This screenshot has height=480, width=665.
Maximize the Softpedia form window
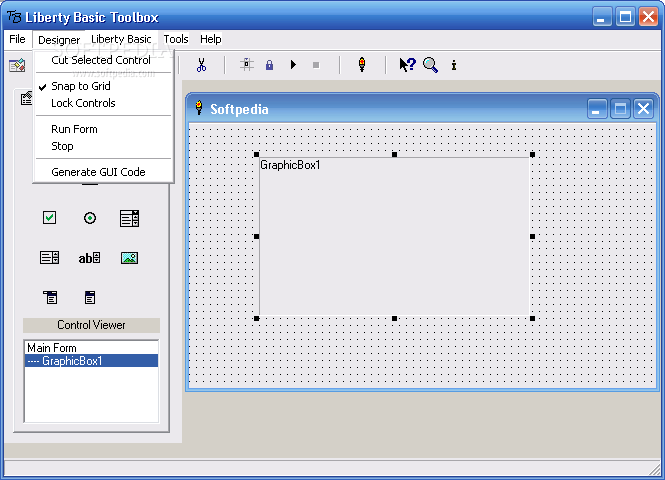click(620, 109)
